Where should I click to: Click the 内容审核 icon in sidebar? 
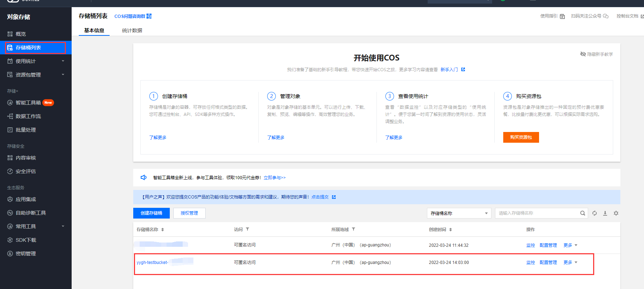click(10, 158)
